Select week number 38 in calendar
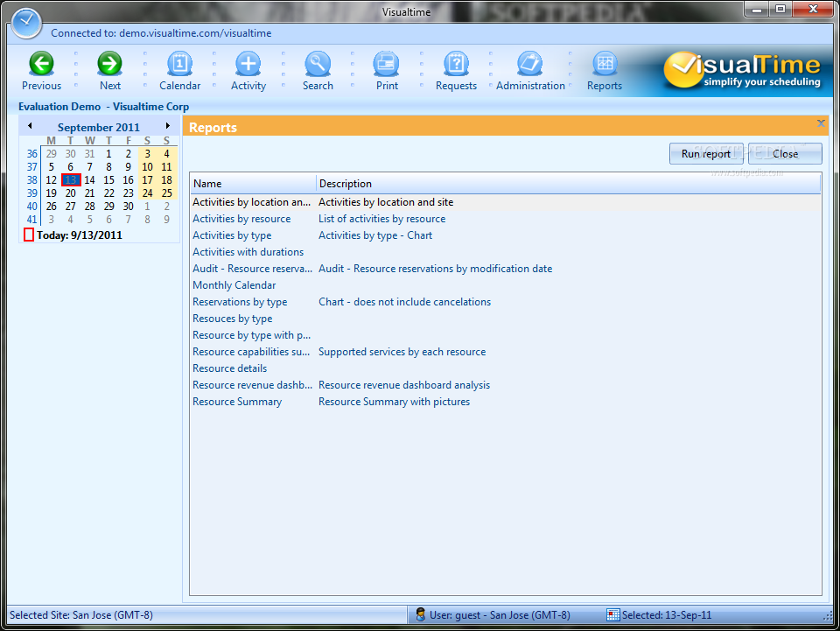Viewport: 840px width, 631px height. 32,180
